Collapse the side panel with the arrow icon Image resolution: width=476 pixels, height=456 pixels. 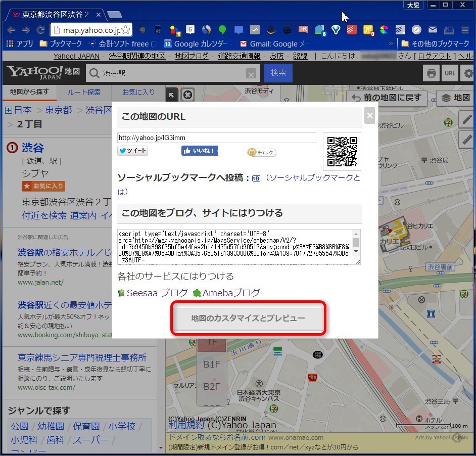[172, 96]
